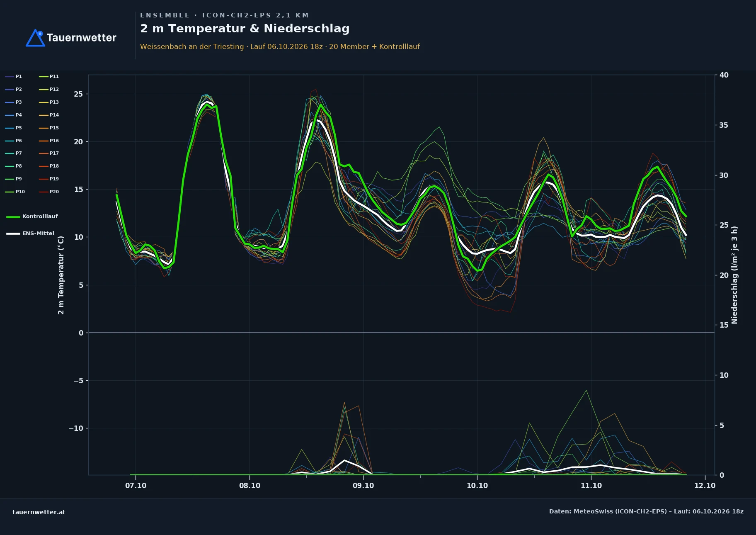Click legend entry P9

coord(14,179)
